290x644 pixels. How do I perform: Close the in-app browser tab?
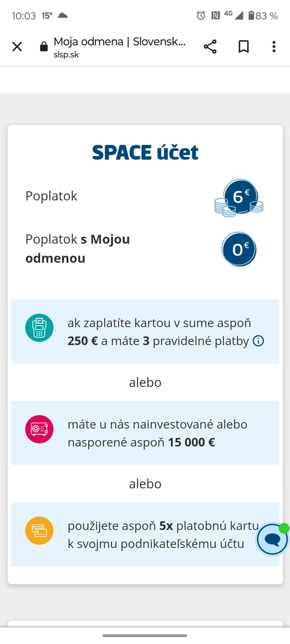[17, 47]
